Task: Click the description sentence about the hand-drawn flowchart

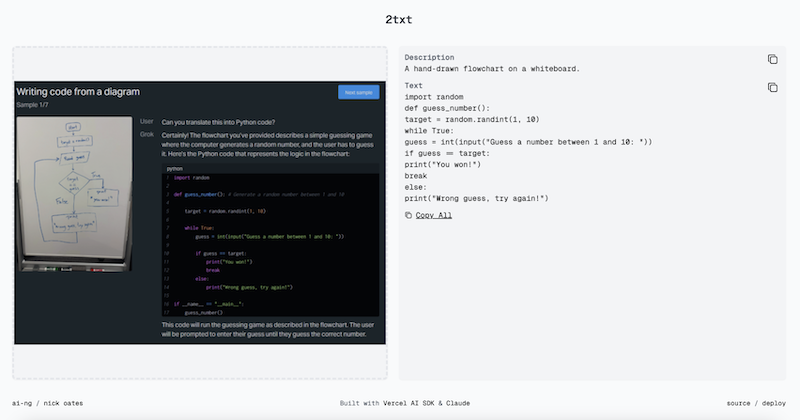Action: coord(492,69)
